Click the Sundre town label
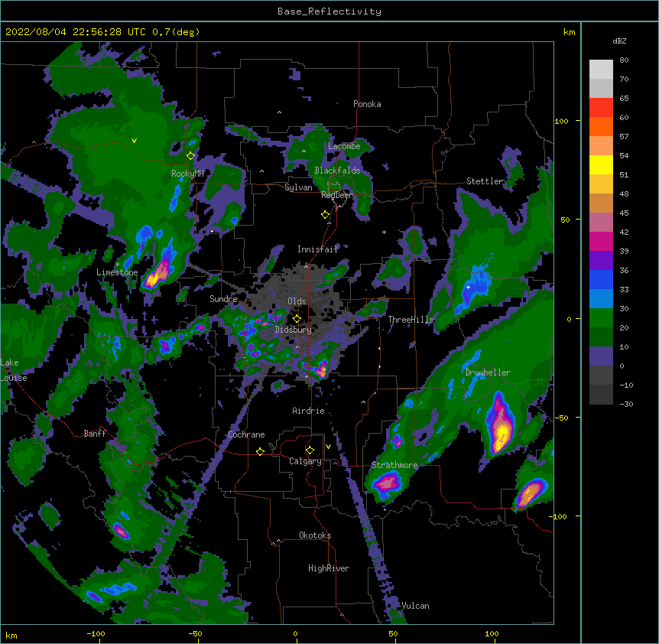Screen dimensions: 659x644 coord(223,299)
